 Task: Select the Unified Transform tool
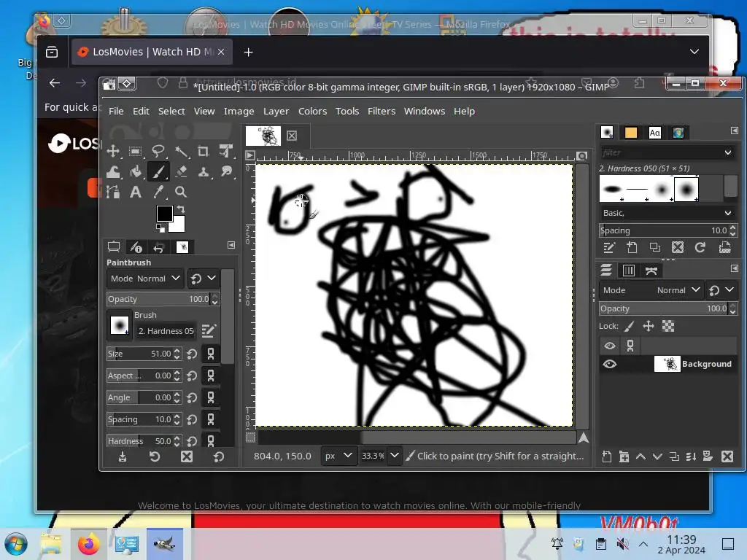pyautogui.click(x=226, y=152)
